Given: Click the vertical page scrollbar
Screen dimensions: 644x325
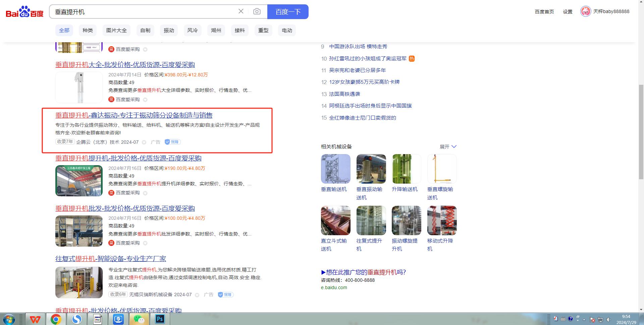Looking at the screenshot, I should pos(641,132).
